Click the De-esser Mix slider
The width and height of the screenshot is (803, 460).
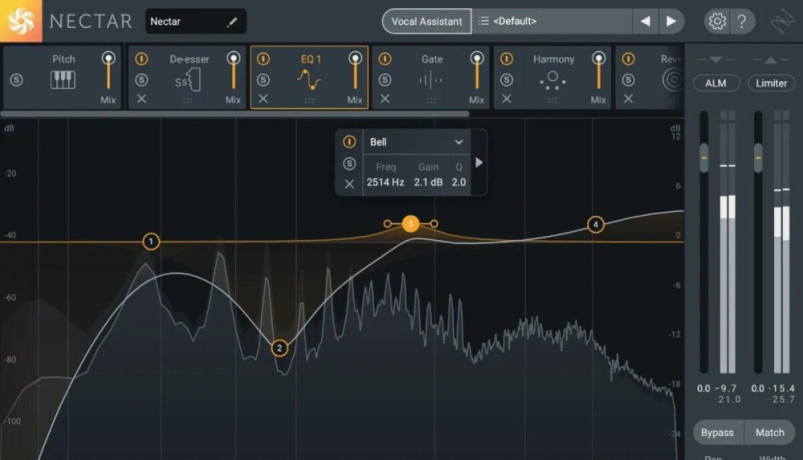click(x=233, y=72)
